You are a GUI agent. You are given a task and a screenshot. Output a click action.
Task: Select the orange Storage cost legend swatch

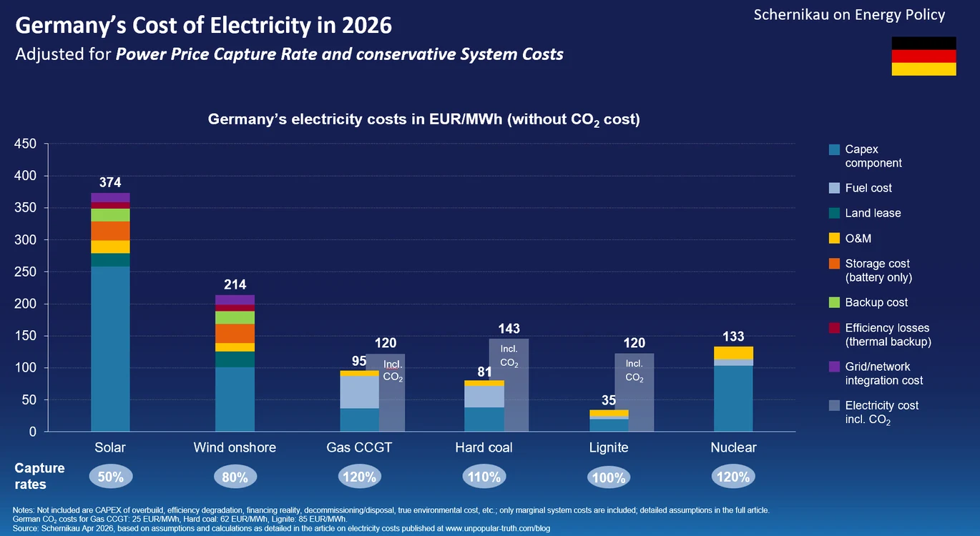tap(833, 264)
